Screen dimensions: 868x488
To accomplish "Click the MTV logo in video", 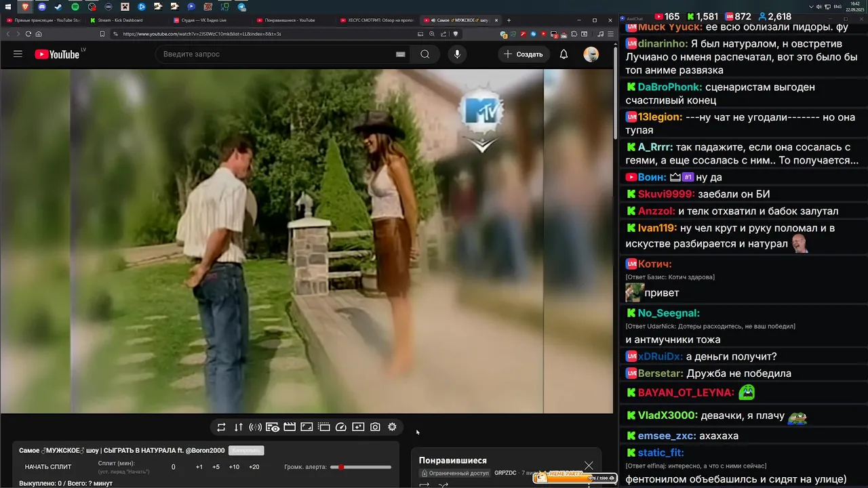I will [x=481, y=110].
